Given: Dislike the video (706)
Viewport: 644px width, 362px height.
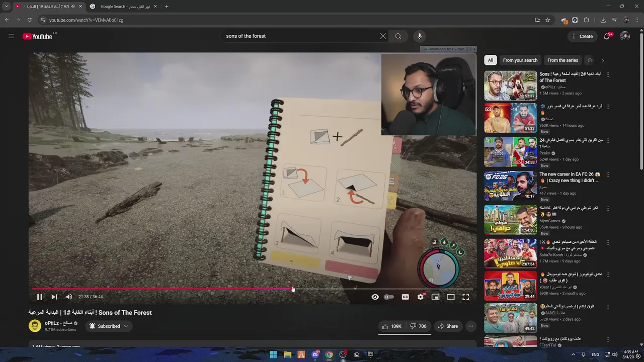Looking at the screenshot, I should click(x=418, y=326).
